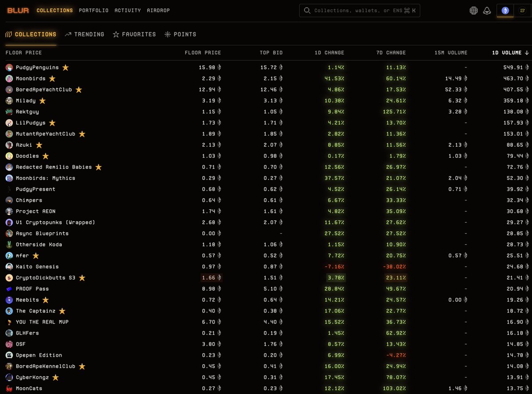Toggle the Azuki favorite star

pyautogui.click(x=39, y=145)
